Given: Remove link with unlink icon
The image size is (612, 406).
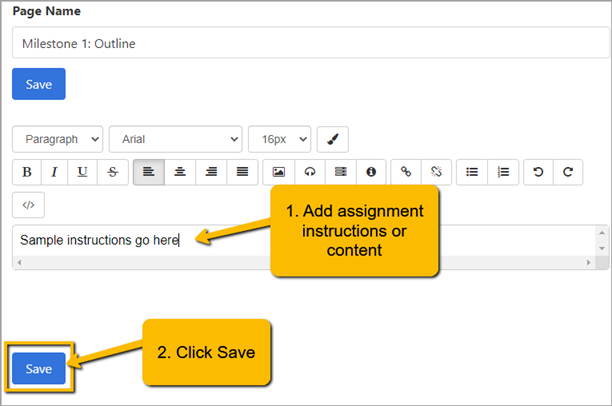Looking at the screenshot, I should click(436, 172).
